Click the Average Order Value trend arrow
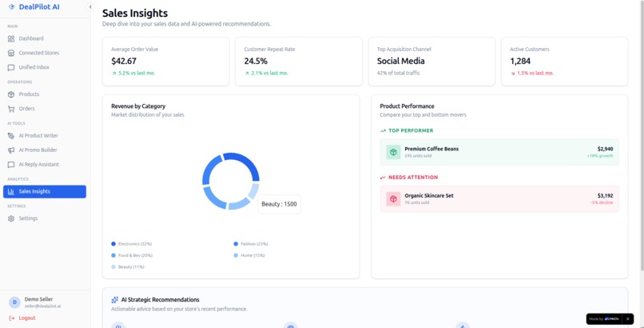This screenshot has height=328, width=644. pos(114,73)
